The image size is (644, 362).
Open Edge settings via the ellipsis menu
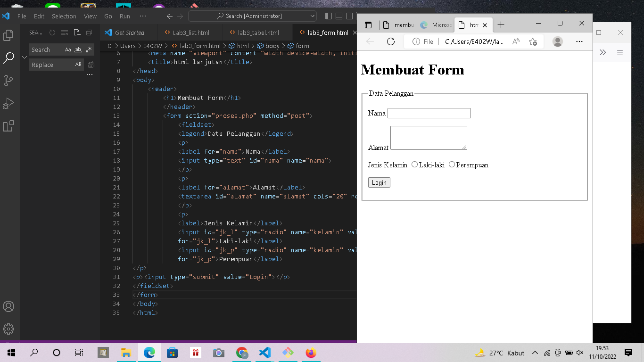(x=579, y=41)
